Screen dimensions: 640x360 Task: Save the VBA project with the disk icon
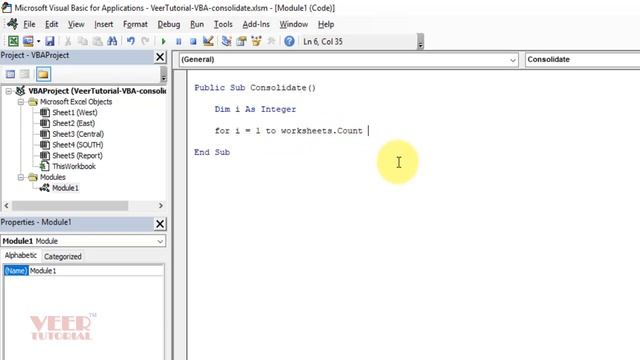[50, 41]
